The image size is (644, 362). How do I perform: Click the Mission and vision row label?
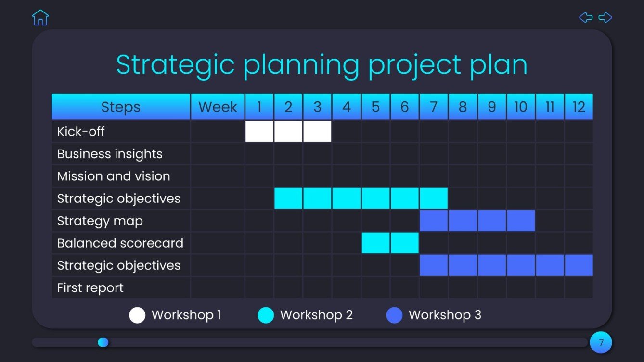coord(114,176)
